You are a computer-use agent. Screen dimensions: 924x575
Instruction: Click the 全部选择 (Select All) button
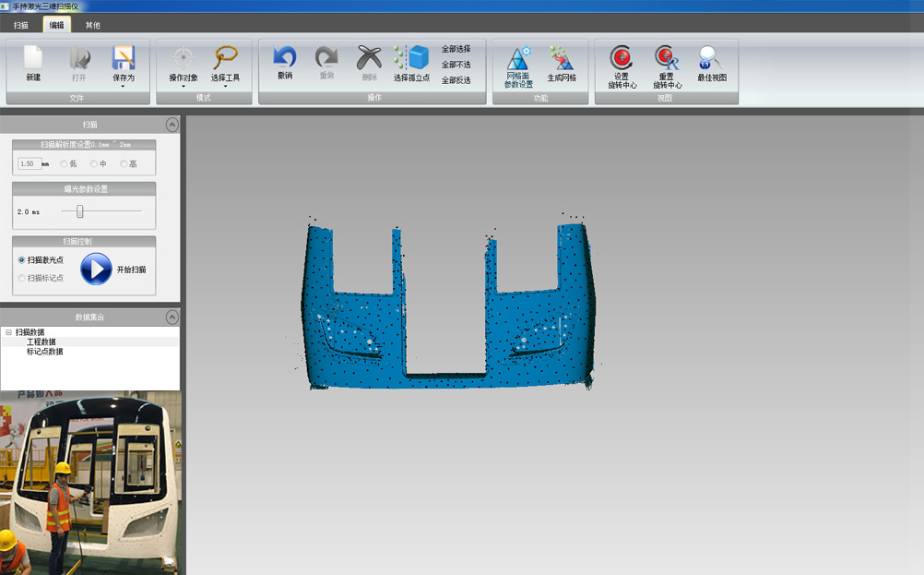click(x=456, y=49)
